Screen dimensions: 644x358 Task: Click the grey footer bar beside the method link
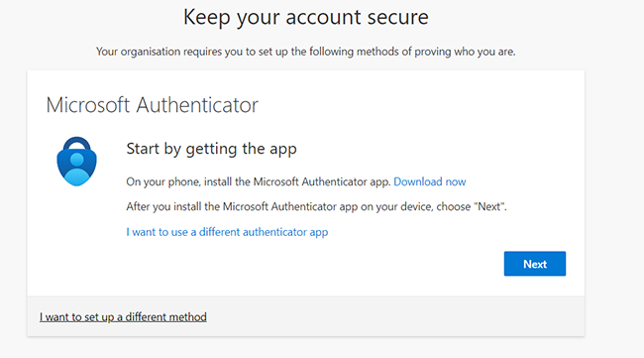pos(394,316)
